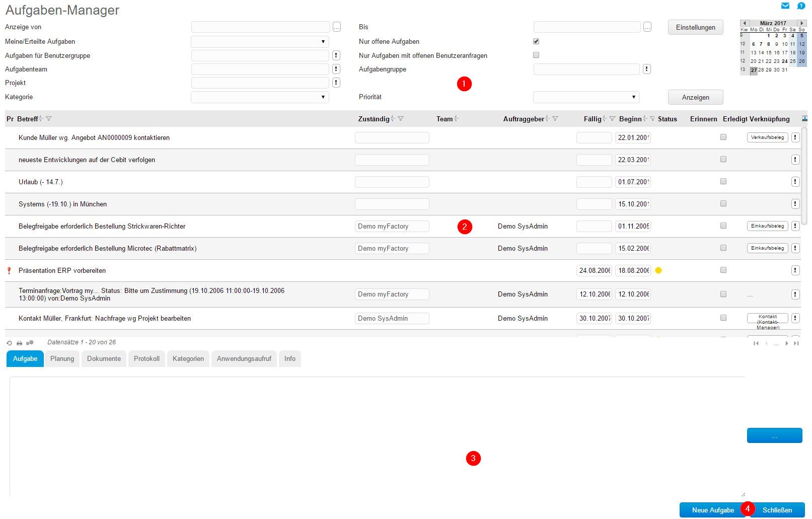Viewport: 812px width, 519px height.
Task: Click the print icon below the task list
Action: pyautogui.click(x=19, y=343)
